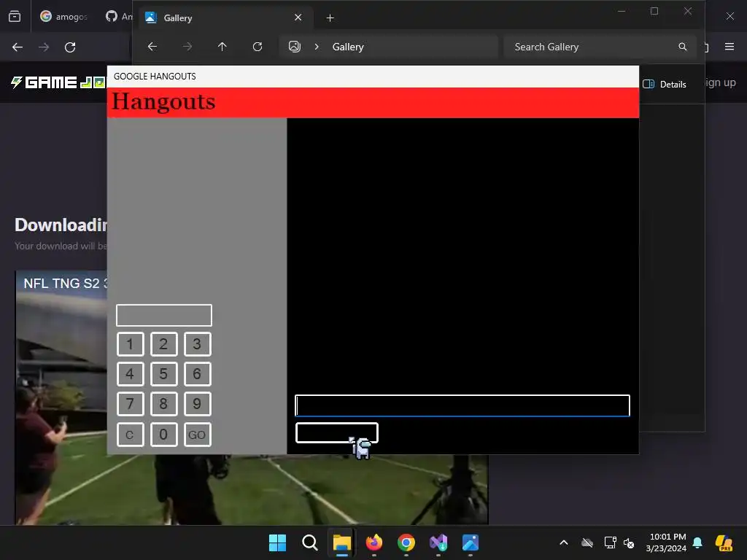The width and height of the screenshot is (747, 560).
Task: Close the Gallery tab
Action: [298, 17]
